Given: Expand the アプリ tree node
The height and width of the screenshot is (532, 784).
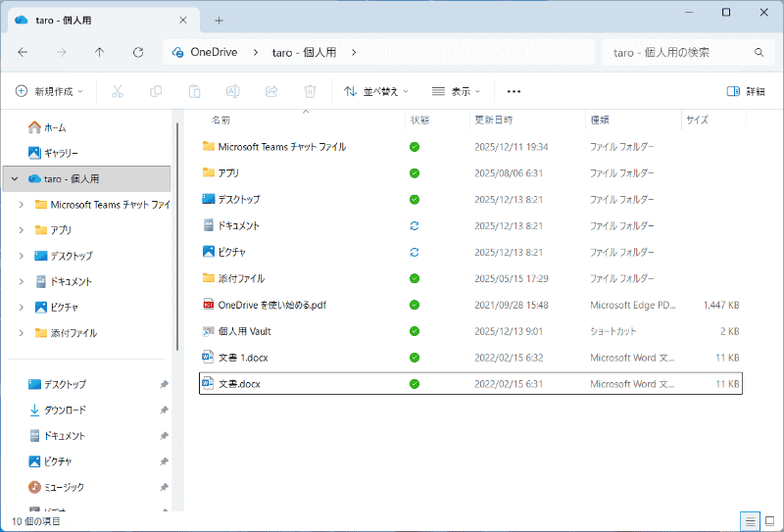Looking at the screenshot, I should coord(21,230).
